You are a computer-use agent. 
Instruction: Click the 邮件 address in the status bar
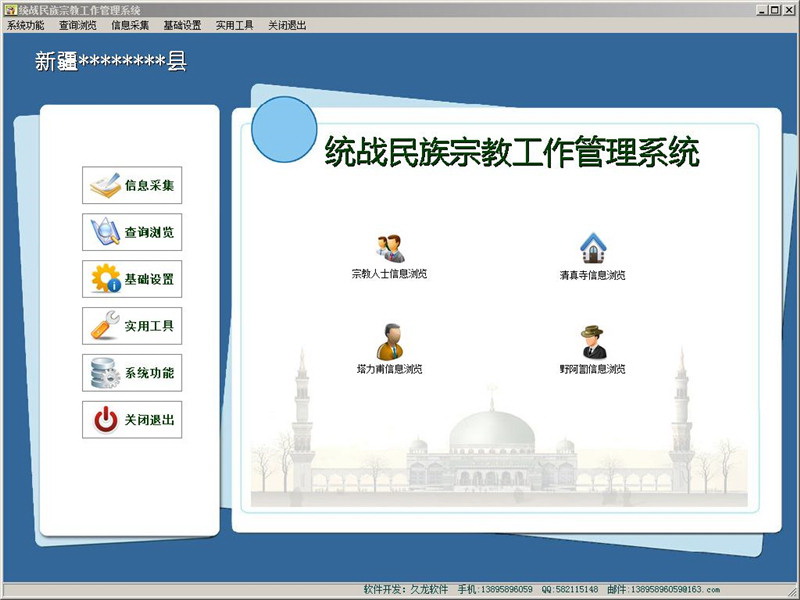pyautogui.click(x=663, y=590)
